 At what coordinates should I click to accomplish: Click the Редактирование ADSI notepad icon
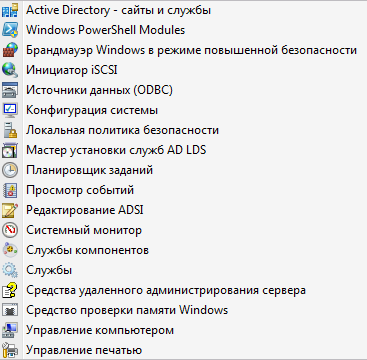click(x=10, y=210)
